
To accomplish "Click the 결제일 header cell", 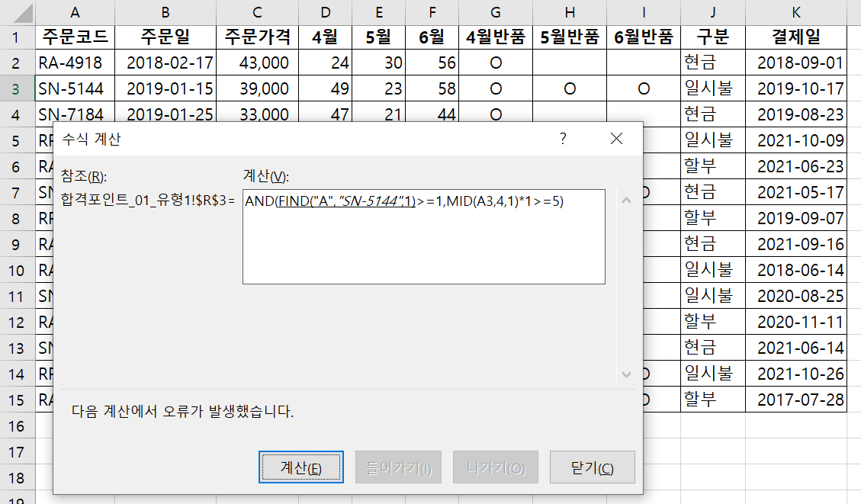I will click(795, 37).
